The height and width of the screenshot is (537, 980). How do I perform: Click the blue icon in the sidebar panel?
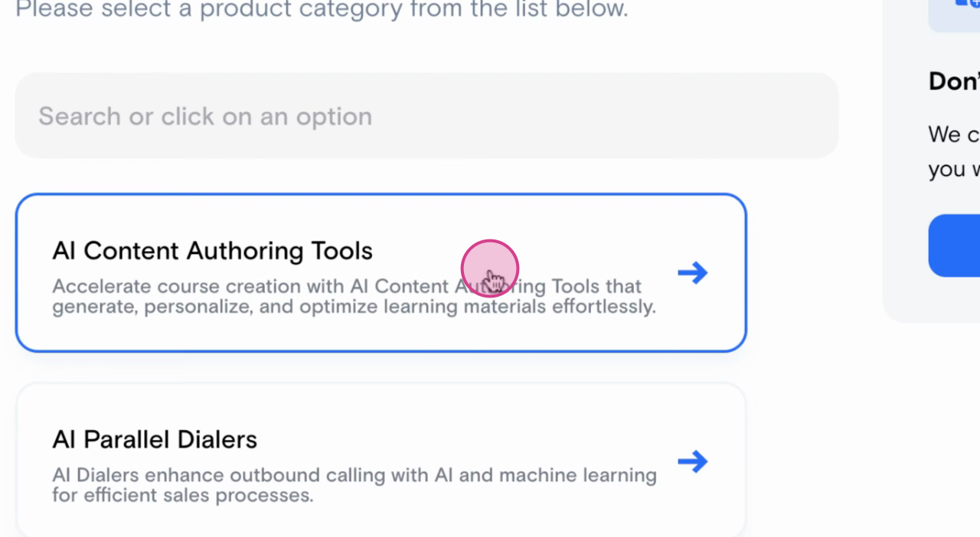[x=965, y=6]
